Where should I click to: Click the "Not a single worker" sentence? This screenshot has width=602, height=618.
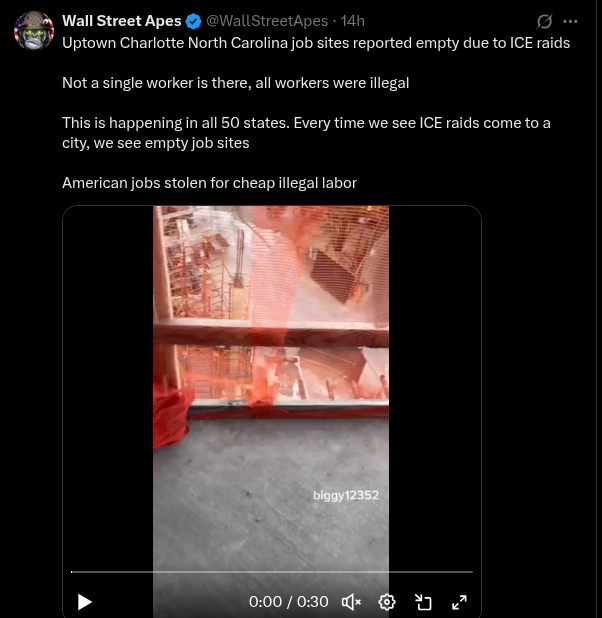[x=235, y=83]
